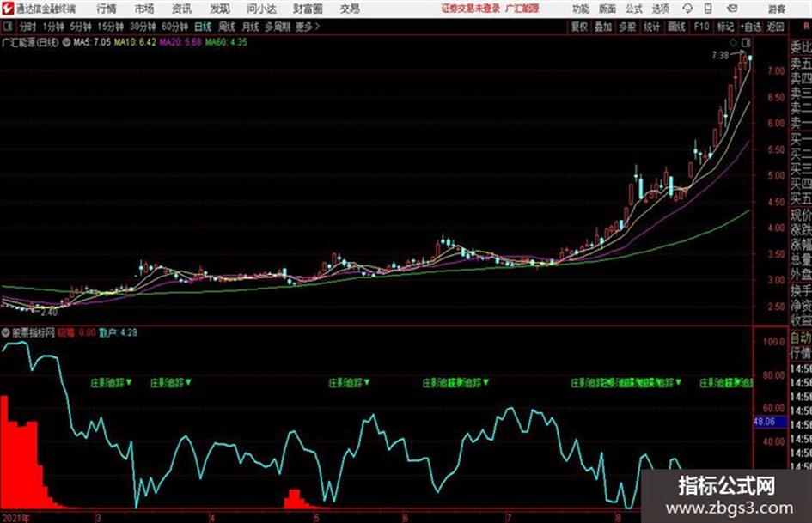Screen dimensions: 812x523
Task: Click the 7.38 high price label
Action: click(x=720, y=55)
